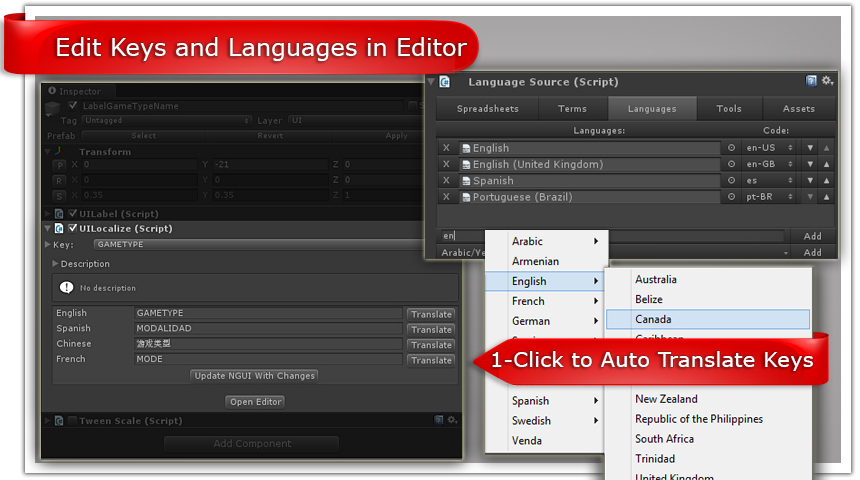
Task: Toggle the LabelGameTypeName active checkbox
Action: tap(72, 105)
